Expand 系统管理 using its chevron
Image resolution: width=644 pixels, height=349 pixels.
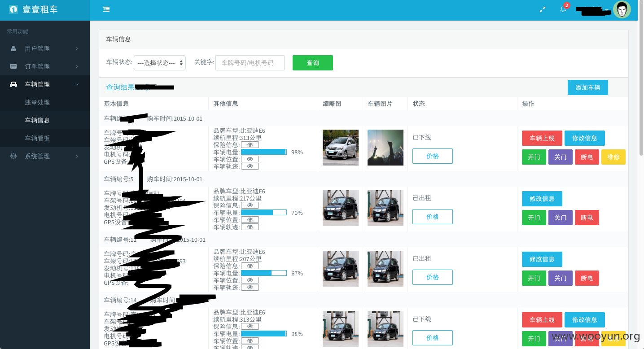pos(77,156)
